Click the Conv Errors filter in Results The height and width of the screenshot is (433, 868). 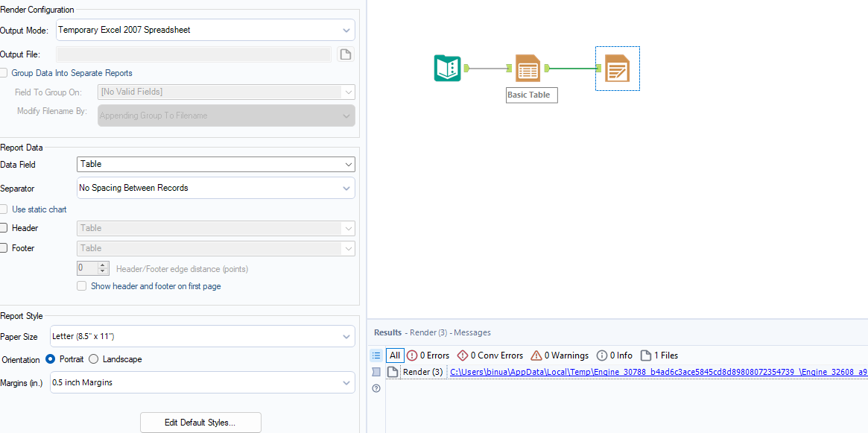490,355
